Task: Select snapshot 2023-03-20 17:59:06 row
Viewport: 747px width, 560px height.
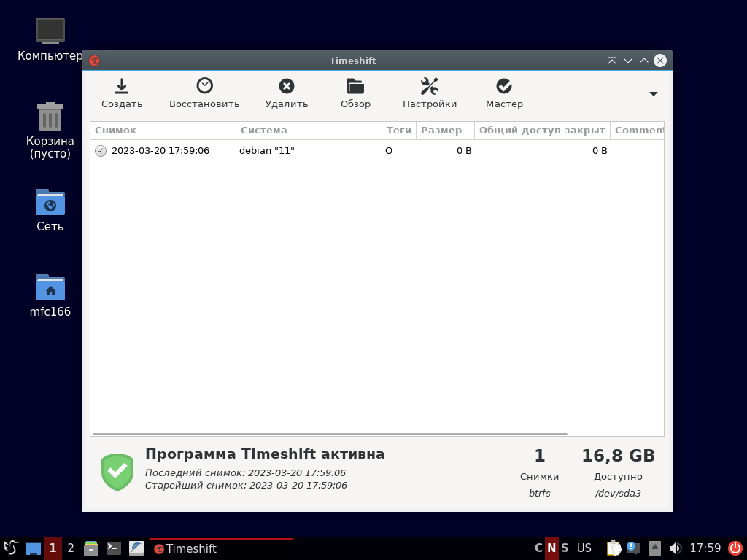Action: [x=377, y=150]
